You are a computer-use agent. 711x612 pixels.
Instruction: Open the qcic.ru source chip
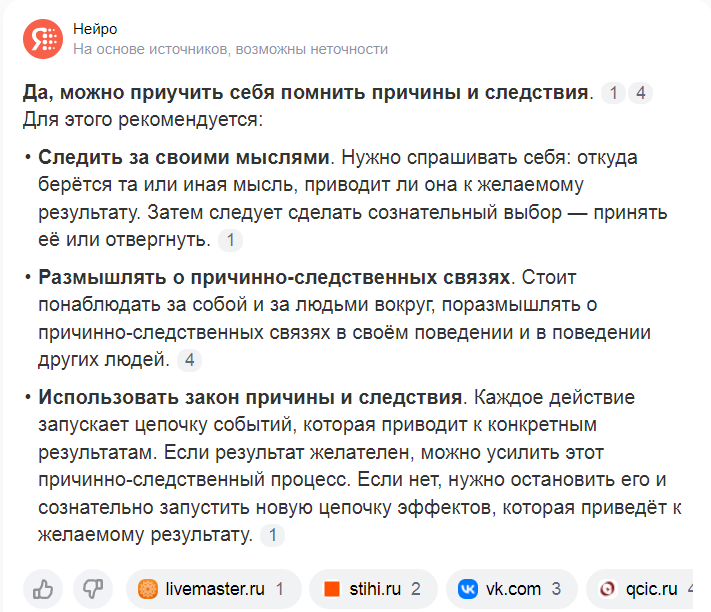(x=640, y=589)
